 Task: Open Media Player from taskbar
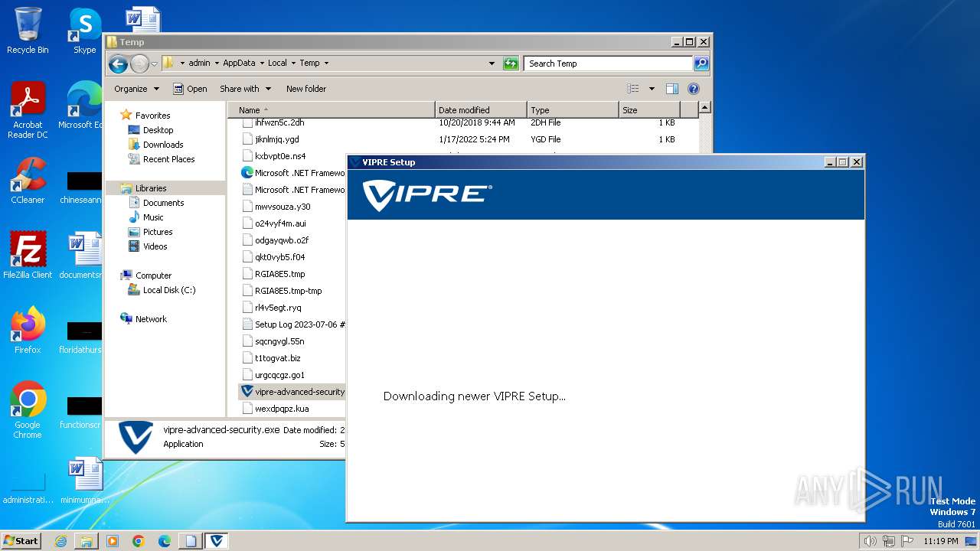pos(113,541)
